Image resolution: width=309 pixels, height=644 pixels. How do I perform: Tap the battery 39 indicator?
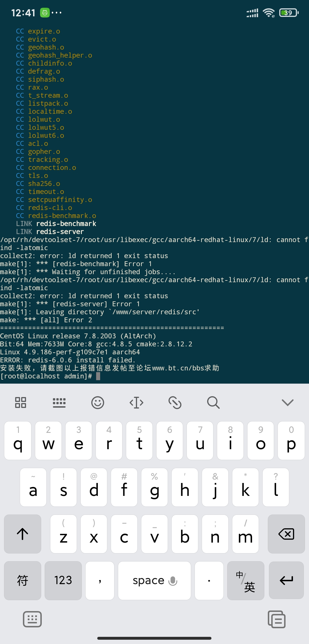(289, 13)
